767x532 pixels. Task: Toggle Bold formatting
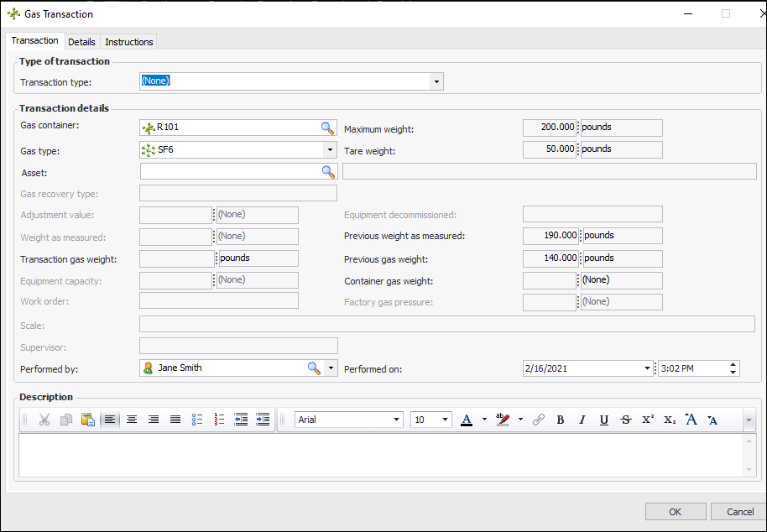(561, 420)
